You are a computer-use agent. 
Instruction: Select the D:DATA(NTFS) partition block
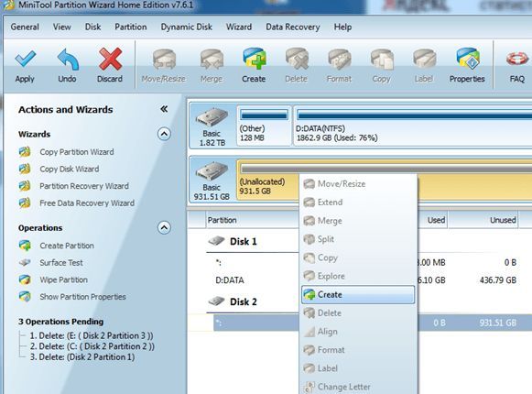click(x=413, y=126)
